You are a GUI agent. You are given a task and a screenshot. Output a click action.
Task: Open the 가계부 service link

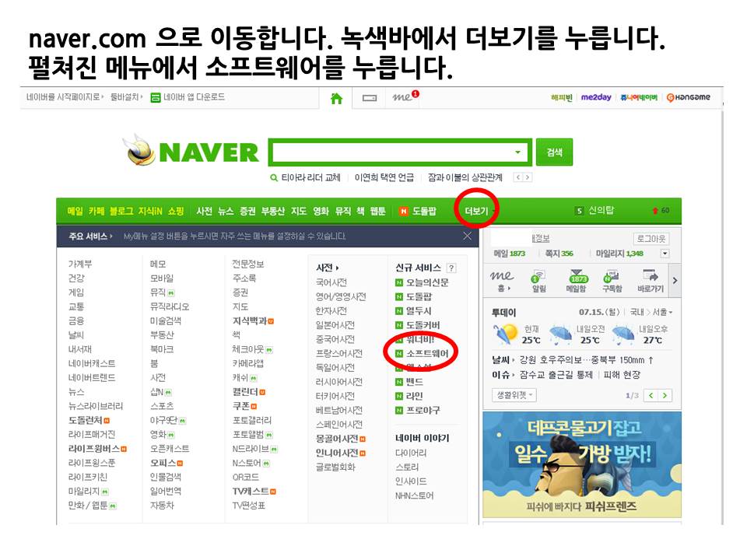coord(80,264)
